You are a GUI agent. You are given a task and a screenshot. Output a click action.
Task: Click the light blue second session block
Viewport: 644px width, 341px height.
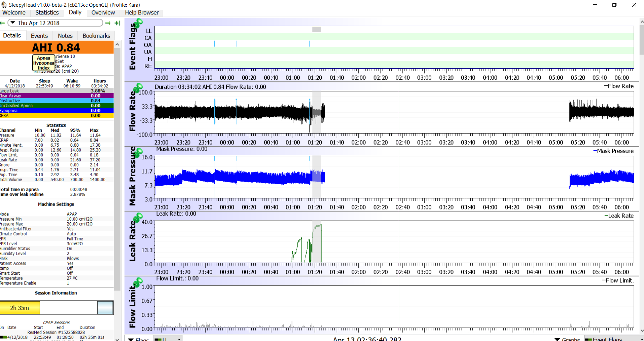point(105,308)
